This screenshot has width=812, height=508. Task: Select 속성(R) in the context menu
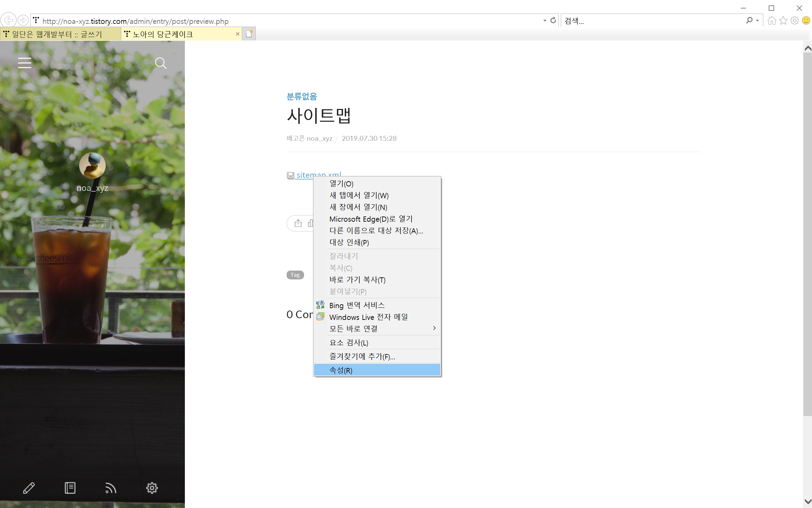[377, 370]
